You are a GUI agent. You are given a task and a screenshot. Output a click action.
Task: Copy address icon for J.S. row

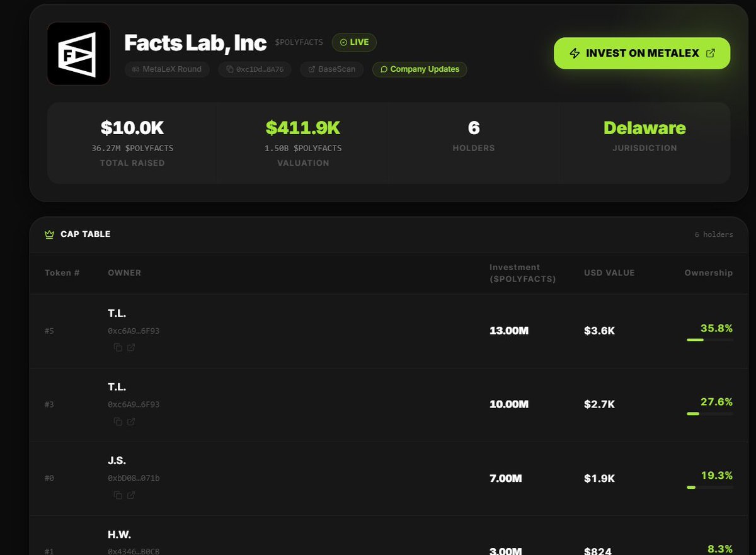click(118, 495)
